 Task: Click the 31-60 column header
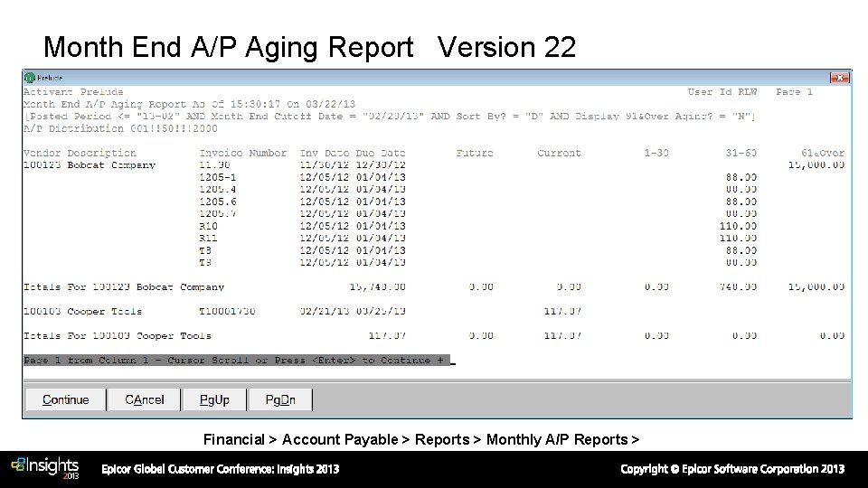(x=741, y=153)
